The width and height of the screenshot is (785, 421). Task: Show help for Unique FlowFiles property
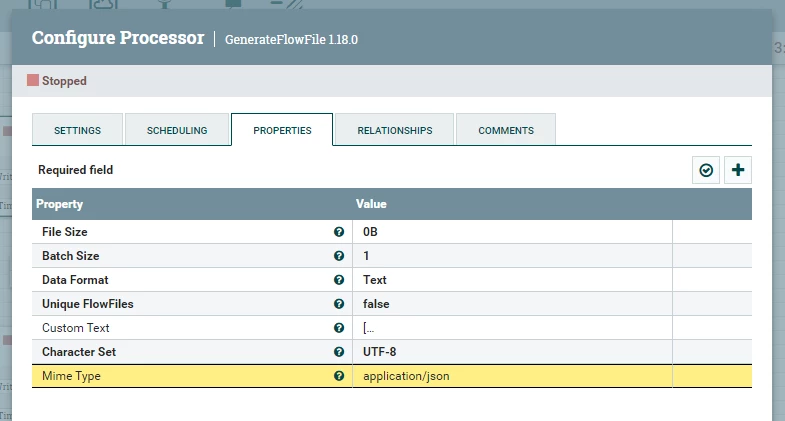pyautogui.click(x=339, y=304)
